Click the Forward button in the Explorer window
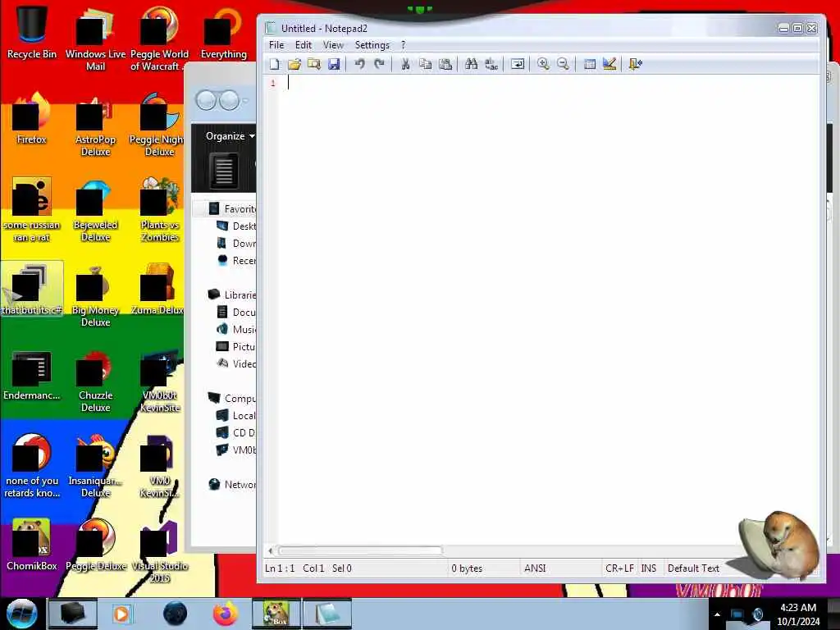 click(x=230, y=100)
